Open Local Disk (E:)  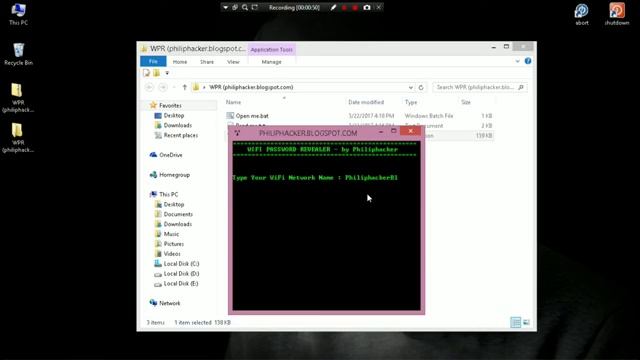pyautogui.click(x=181, y=284)
